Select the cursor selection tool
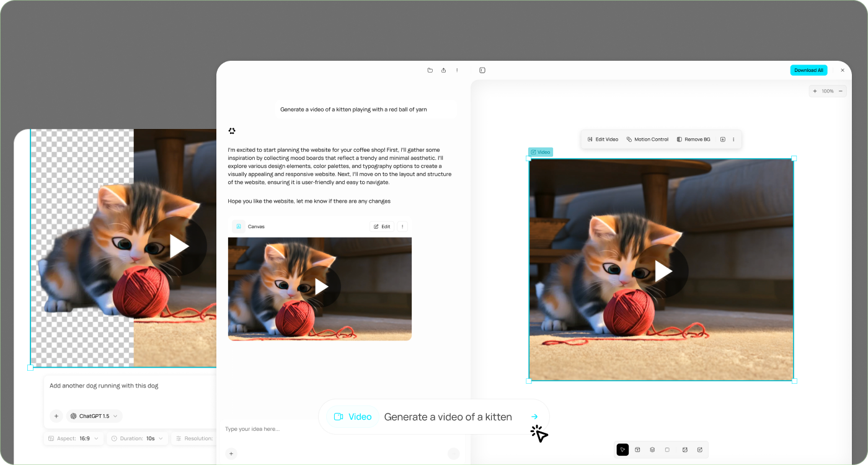 622,449
